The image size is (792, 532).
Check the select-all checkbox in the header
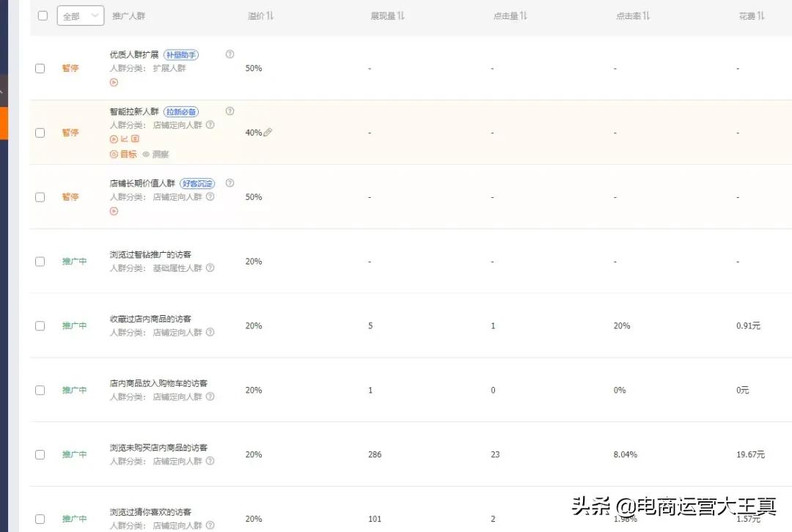[42, 15]
